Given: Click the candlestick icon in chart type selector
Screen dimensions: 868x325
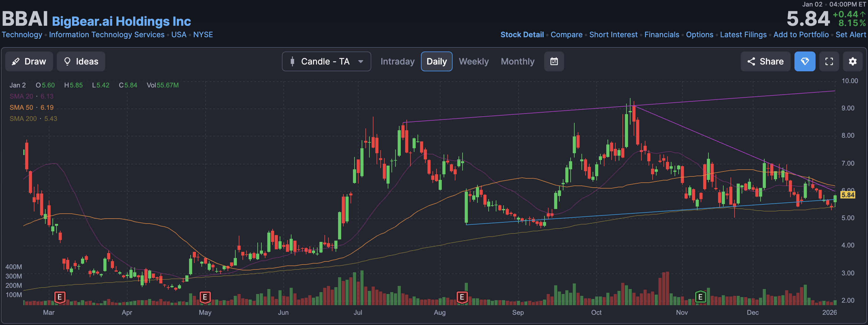Looking at the screenshot, I should click(292, 61).
